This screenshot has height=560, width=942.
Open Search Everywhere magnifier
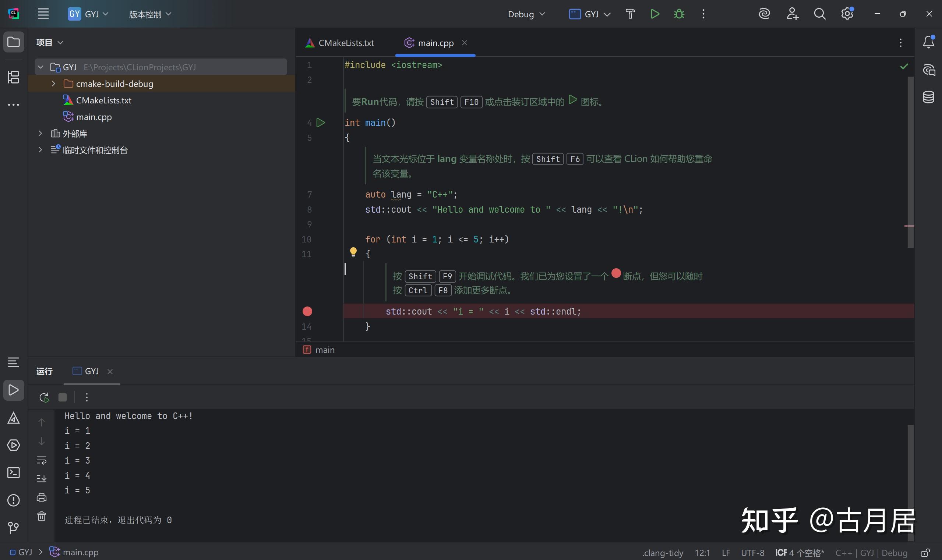pos(819,14)
